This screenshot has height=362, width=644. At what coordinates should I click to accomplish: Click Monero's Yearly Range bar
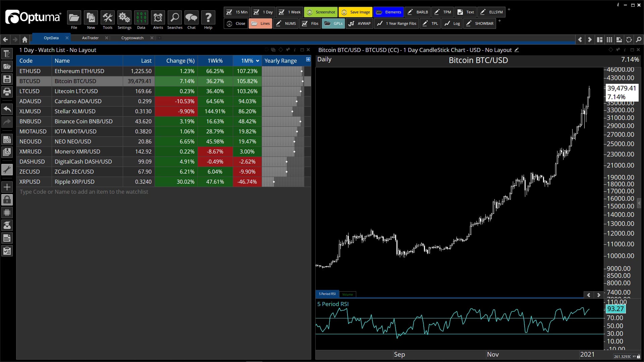tap(283, 152)
